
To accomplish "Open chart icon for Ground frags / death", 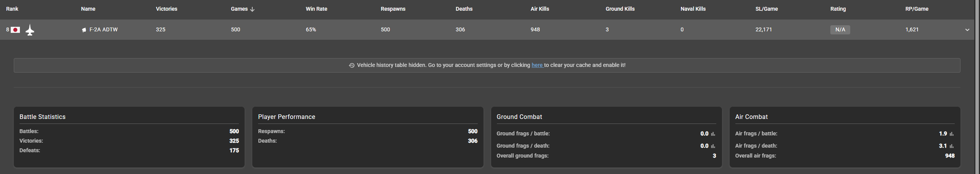I will tap(713, 146).
